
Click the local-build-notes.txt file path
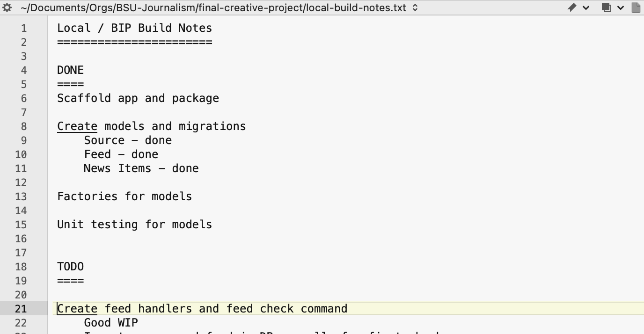pos(213,7)
